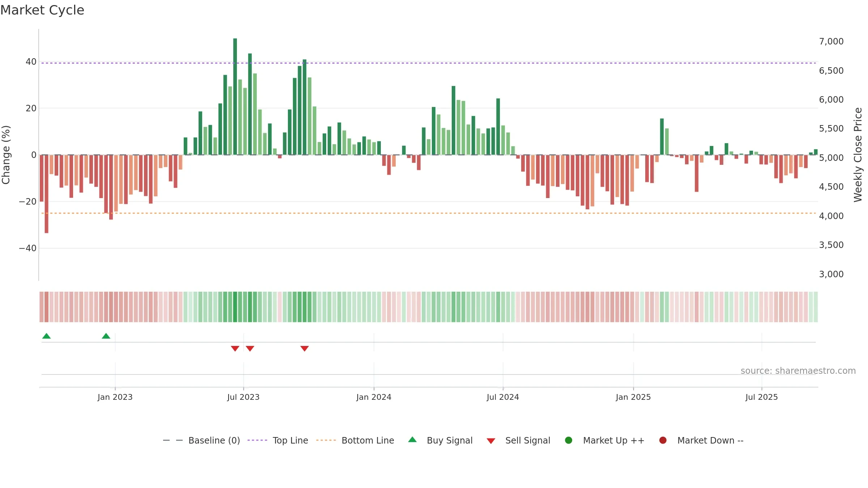The width and height of the screenshot is (868, 488).
Task: Click the purple dotted Top Line legend sample
Action: [257, 440]
